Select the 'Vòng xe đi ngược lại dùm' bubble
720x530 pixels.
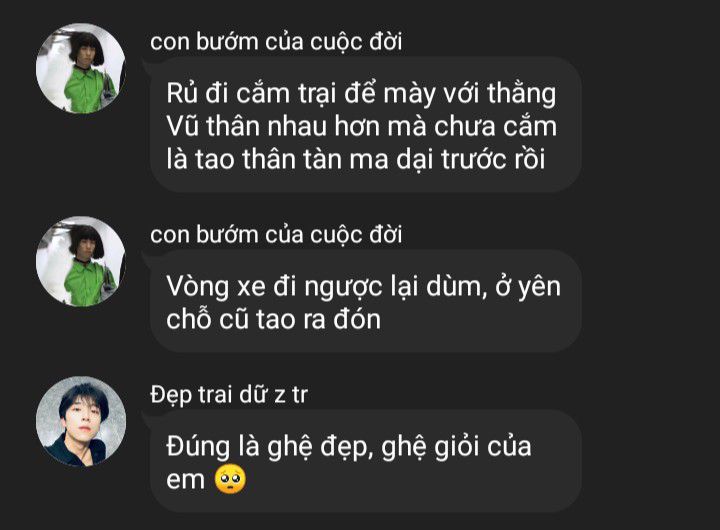(366, 301)
